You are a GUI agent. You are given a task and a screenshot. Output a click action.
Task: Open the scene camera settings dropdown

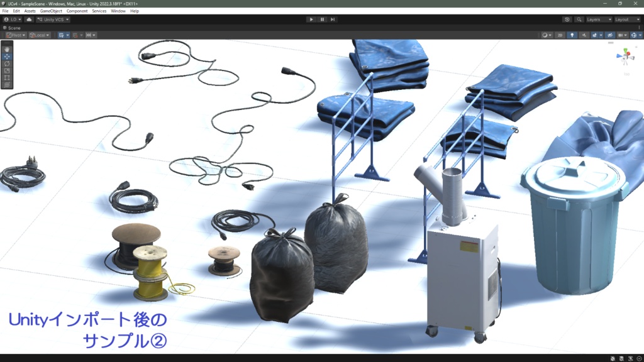[x=623, y=35]
